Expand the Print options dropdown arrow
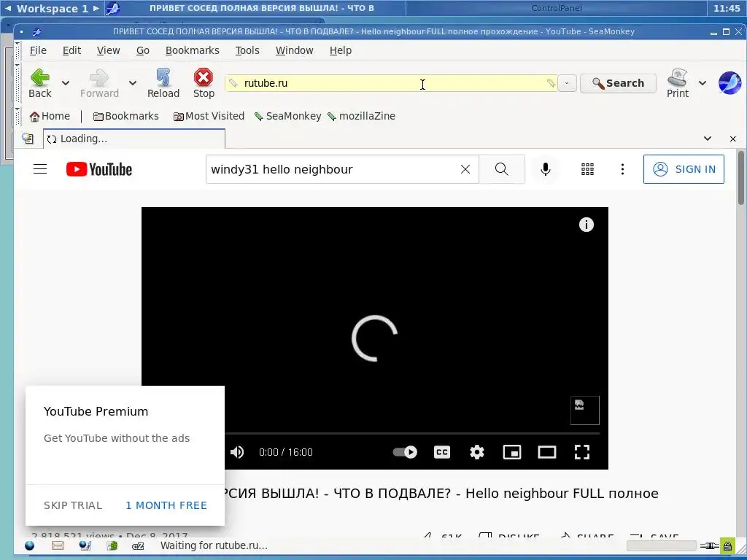This screenshot has width=747, height=560. 703,83
